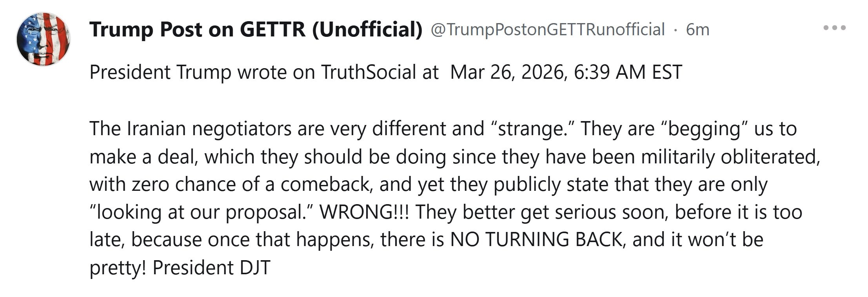Viewport: 868px width, 297px height.
Task: Click the flag-painted profile avatar
Action: point(43,39)
